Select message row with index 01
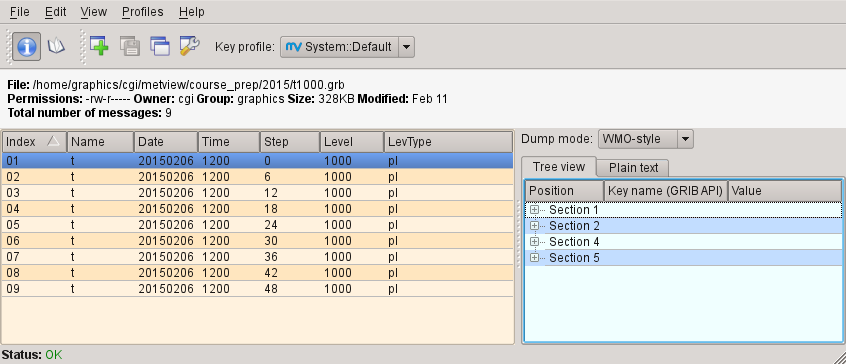846x364 pixels. [257, 161]
